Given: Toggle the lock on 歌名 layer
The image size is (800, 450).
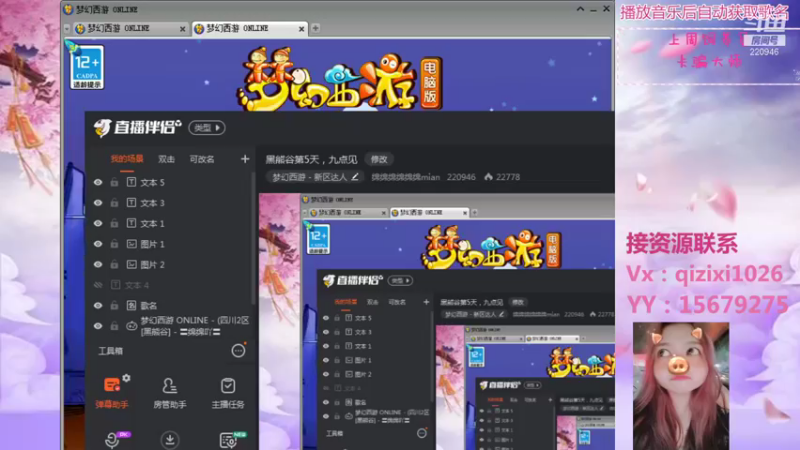Looking at the screenshot, I should 114,305.
